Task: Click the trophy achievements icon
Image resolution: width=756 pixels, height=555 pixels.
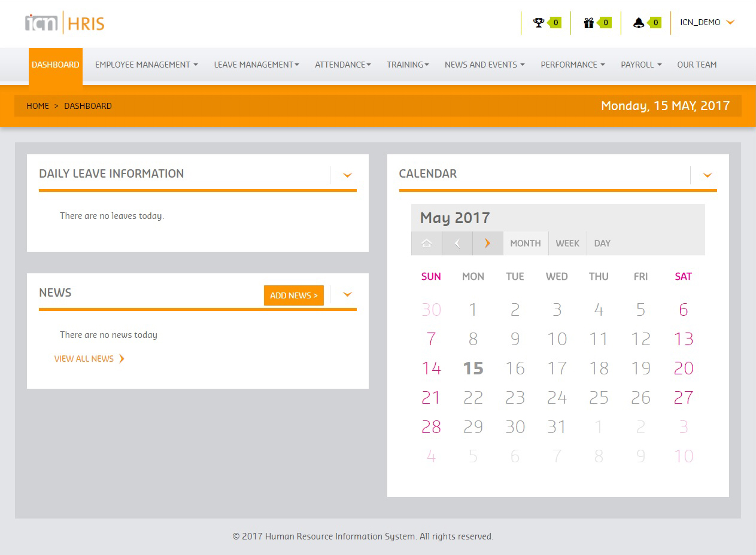Action: (x=539, y=23)
